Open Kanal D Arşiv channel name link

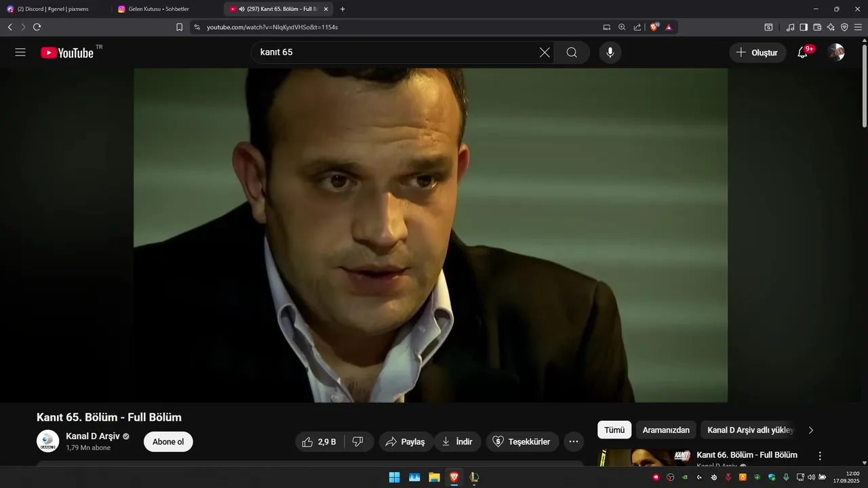click(x=93, y=436)
